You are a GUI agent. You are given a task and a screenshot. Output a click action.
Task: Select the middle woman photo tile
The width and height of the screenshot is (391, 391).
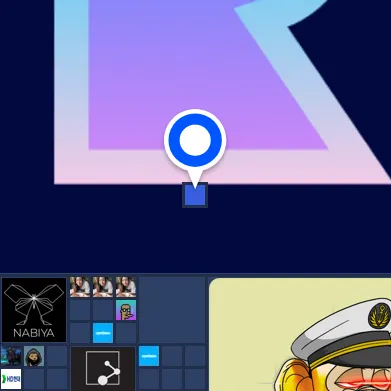(x=103, y=287)
